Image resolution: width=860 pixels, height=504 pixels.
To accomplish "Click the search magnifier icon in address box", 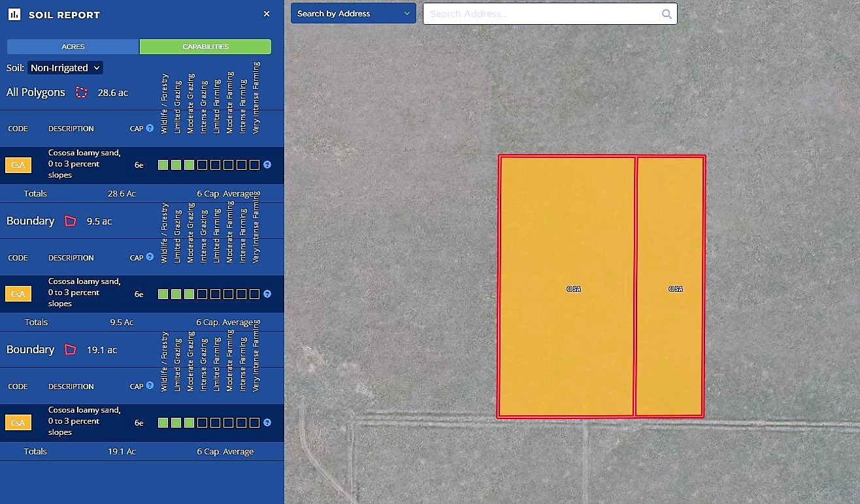I will (x=666, y=14).
